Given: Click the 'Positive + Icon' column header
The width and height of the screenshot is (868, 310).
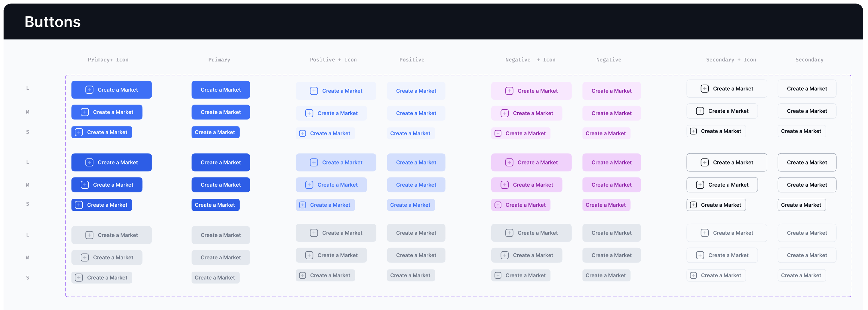Looking at the screenshot, I should (333, 60).
